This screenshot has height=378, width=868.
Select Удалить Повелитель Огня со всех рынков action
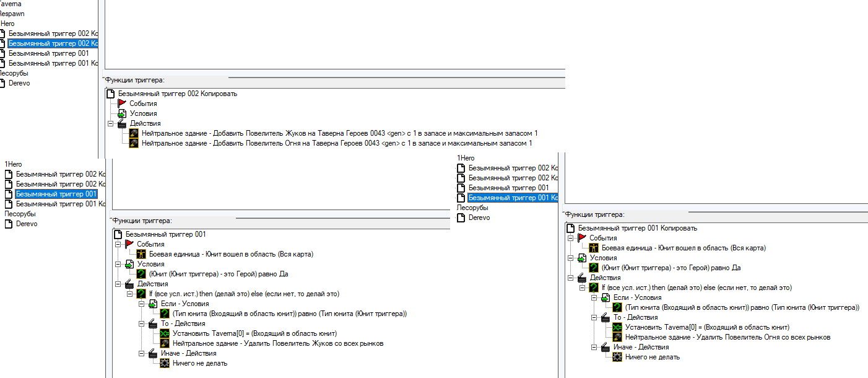tap(727, 337)
